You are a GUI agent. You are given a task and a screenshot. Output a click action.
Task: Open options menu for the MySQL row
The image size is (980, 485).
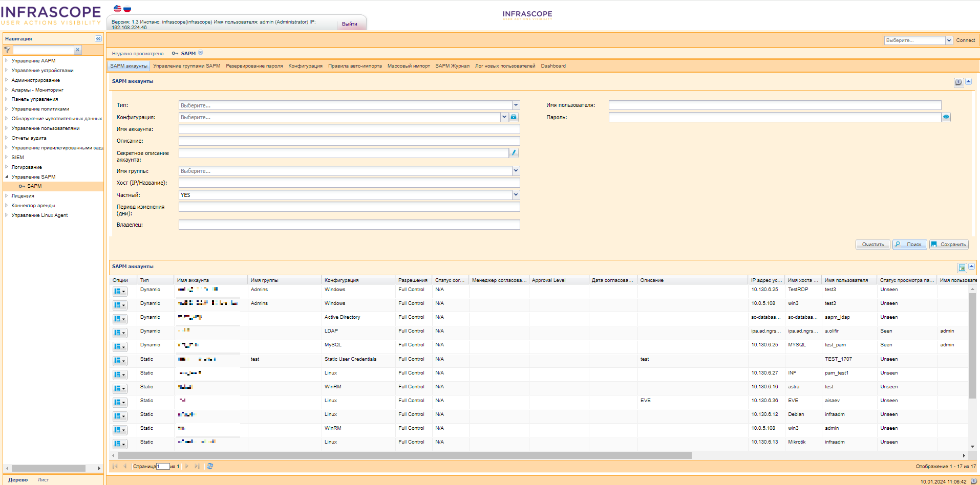point(119,346)
